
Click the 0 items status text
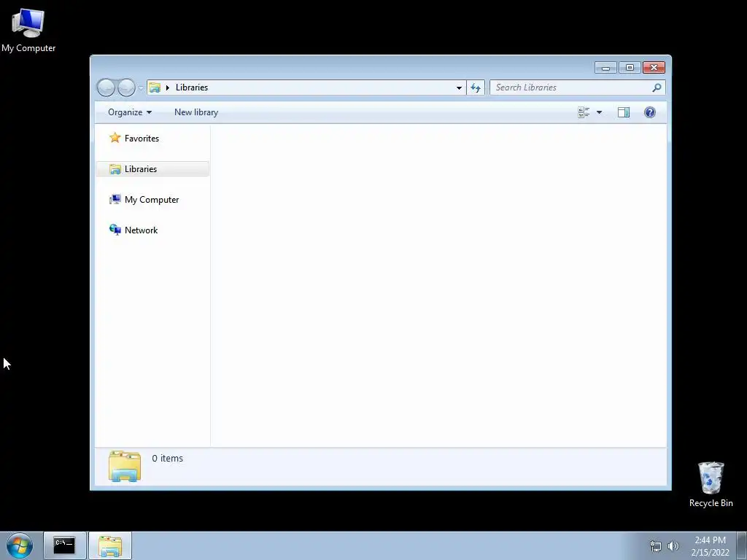click(x=167, y=458)
